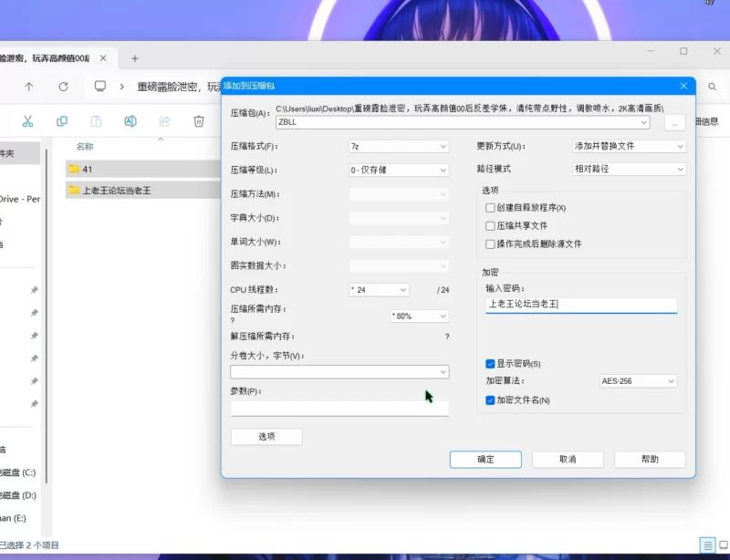Click the 确定 button to confirm
The image size is (730, 560).
click(x=485, y=460)
